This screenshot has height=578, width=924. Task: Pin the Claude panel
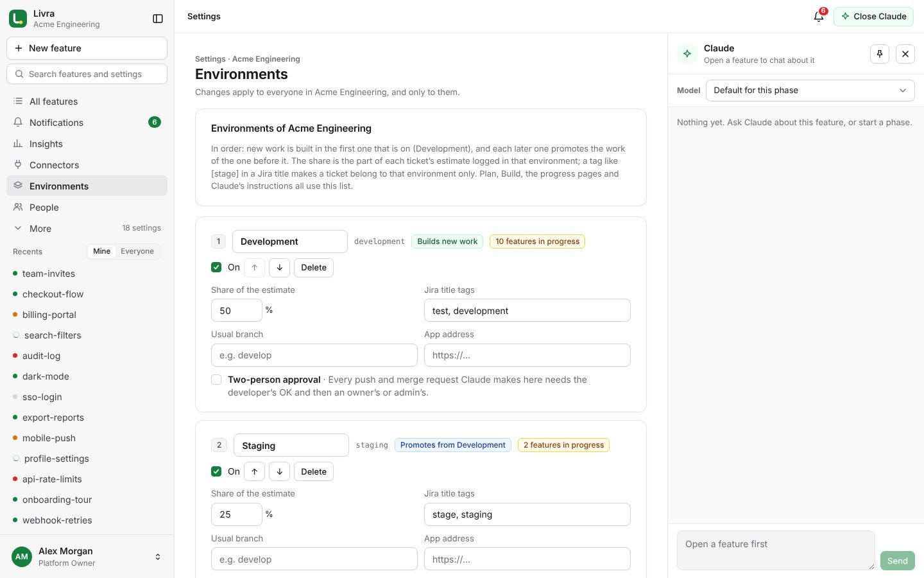click(880, 54)
